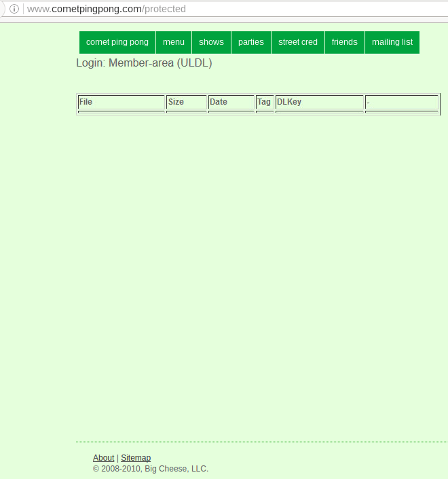Screen dimensions: 448x479
Task: Open the friends navigation link
Action: 345,42
